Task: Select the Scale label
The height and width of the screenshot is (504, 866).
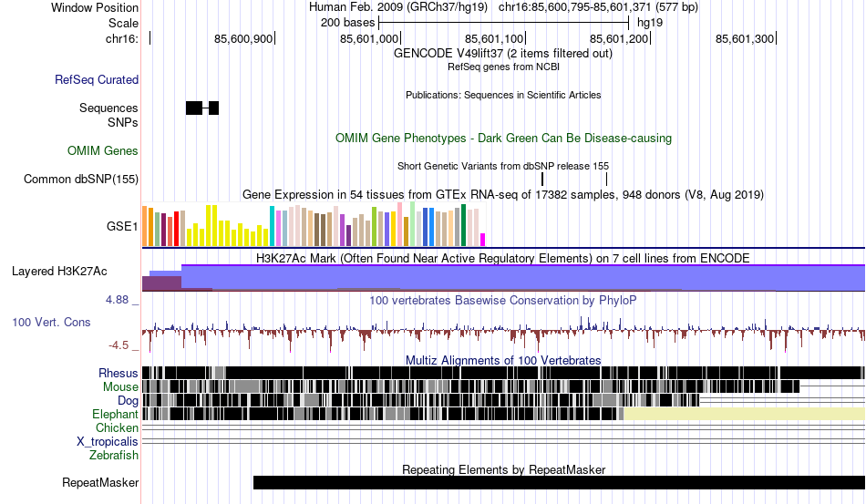Action: tap(123, 23)
